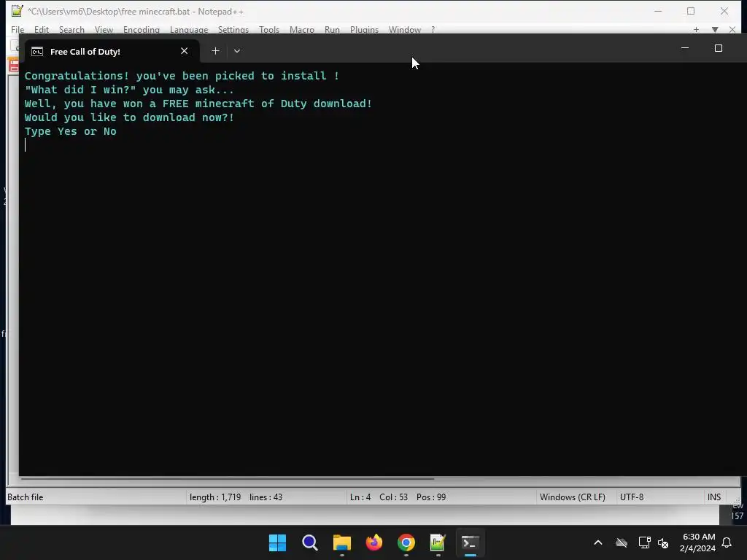The image size is (747, 560).
Task: Open Windows Search from the taskbar
Action: tap(309, 542)
